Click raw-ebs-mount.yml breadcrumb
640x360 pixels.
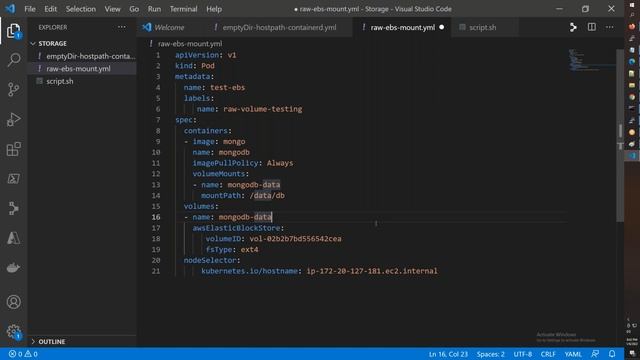click(x=190, y=43)
